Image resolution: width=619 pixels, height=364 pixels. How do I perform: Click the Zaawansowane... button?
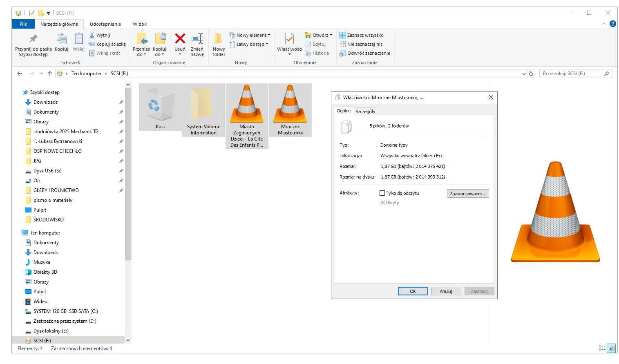tap(468, 194)
